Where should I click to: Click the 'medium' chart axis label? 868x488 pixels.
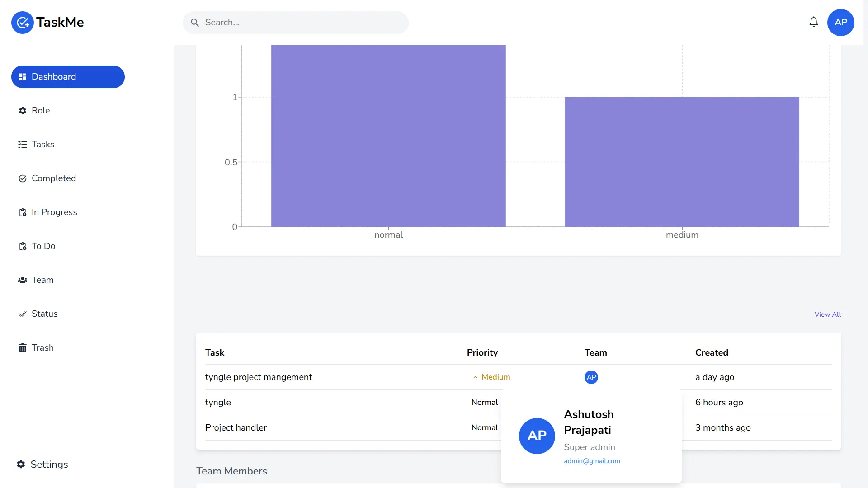pos(682,235)
